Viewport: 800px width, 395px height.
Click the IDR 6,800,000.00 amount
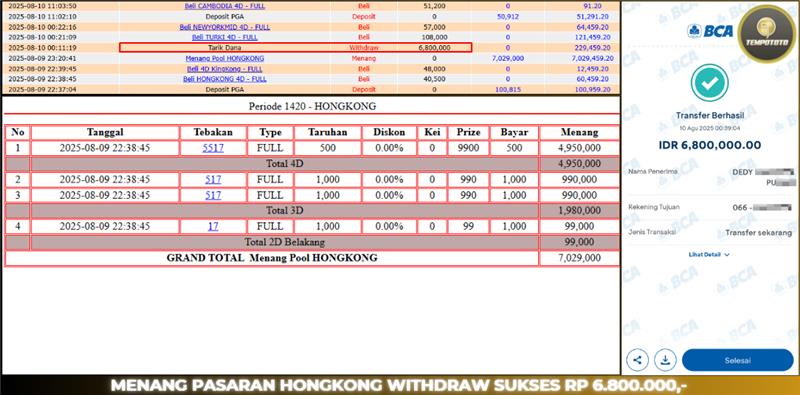pyautogui.click(x=710, y=145)
